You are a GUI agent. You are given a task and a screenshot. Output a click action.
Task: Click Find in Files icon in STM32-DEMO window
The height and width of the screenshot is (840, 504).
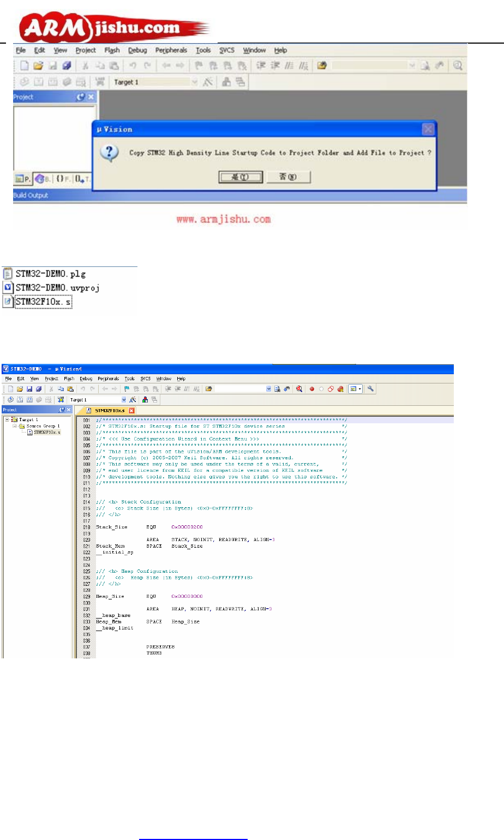click(x=208, y=389)
